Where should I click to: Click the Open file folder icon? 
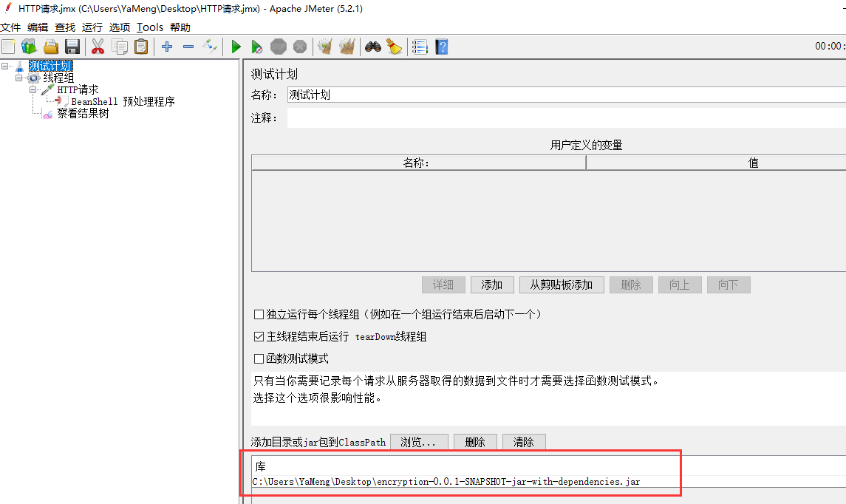tap(51, 47)
